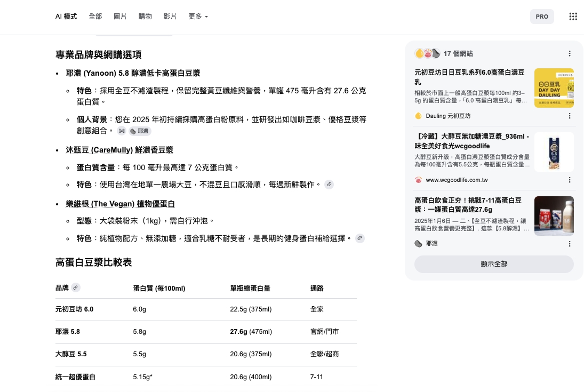The width and height of the screenshot is (584, 392).
Task: Open 樂維根 (The Vegan) 植物優蛋白 link
Action: pos(121,204)
